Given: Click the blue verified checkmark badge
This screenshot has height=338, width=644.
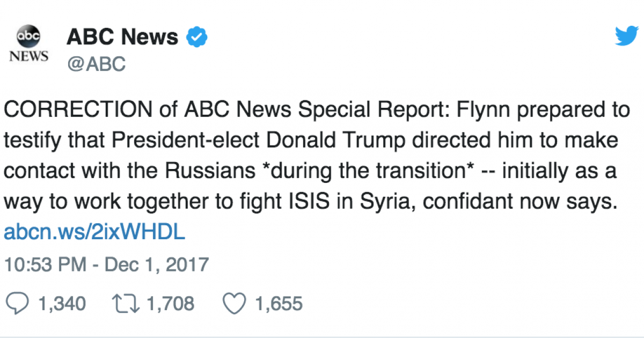Looking at the screenshot, I should (197, 38).
